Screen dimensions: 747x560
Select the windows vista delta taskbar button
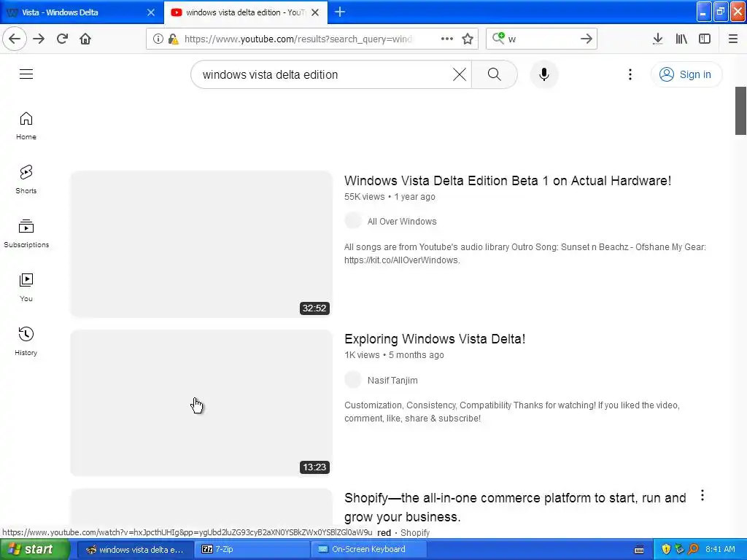pos(136,549)
